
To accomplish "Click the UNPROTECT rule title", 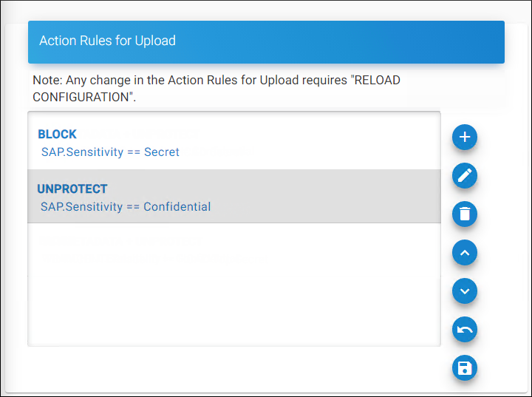I will (72, 189).
